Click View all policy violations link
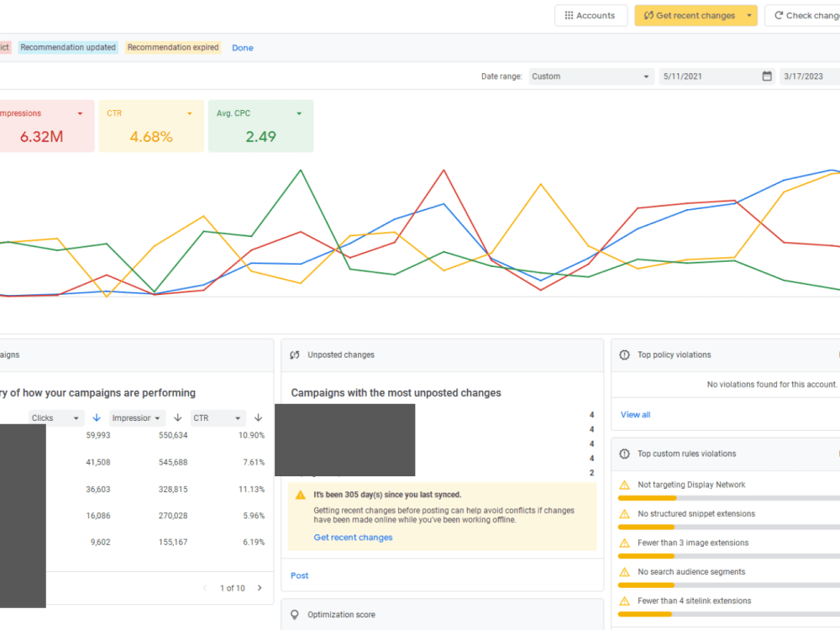Viewport: 840px width, 630px height. (635, 415)
